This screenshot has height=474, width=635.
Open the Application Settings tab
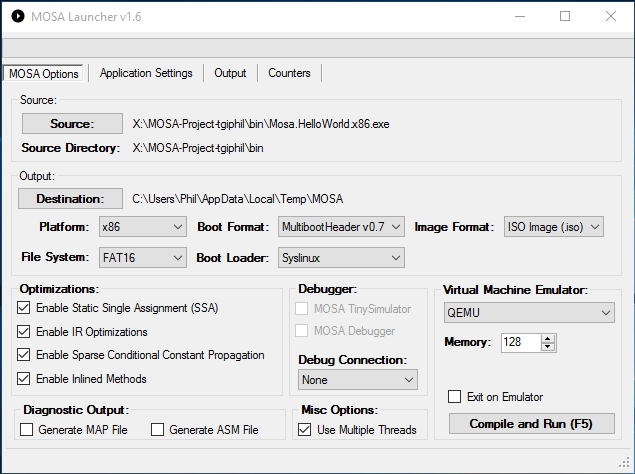pos(146,73)
